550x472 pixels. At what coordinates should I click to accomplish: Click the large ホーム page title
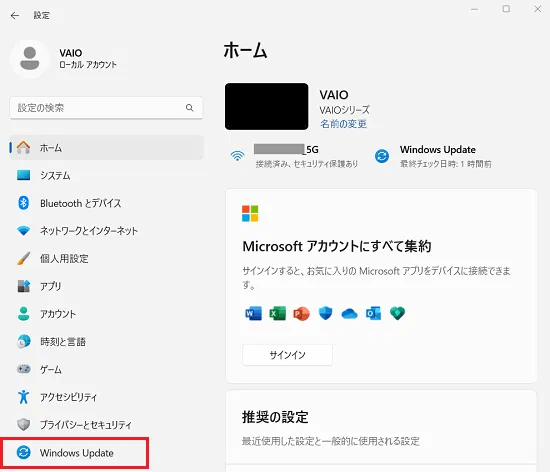click(x=245, y=50)
